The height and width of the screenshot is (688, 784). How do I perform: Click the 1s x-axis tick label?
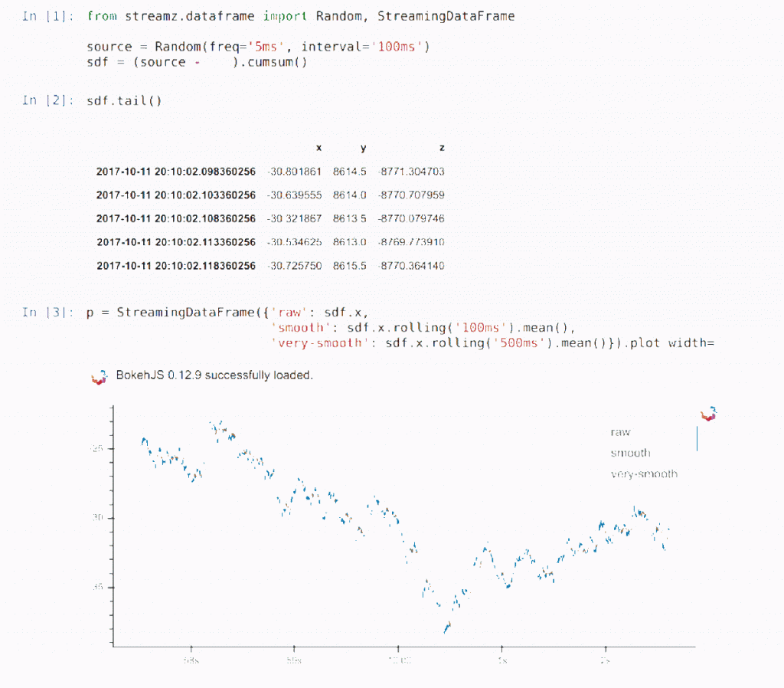[x=502, y=660]
